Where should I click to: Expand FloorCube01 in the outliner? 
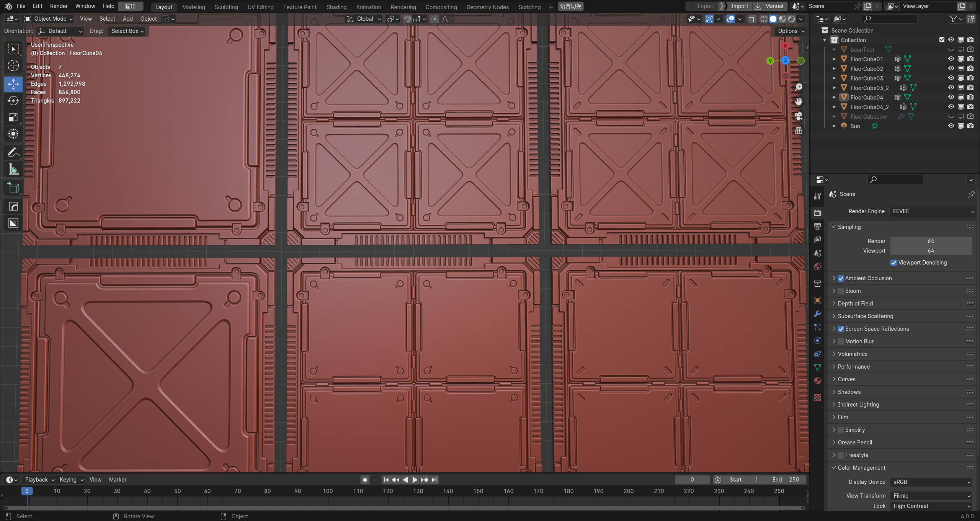[834, 59]
